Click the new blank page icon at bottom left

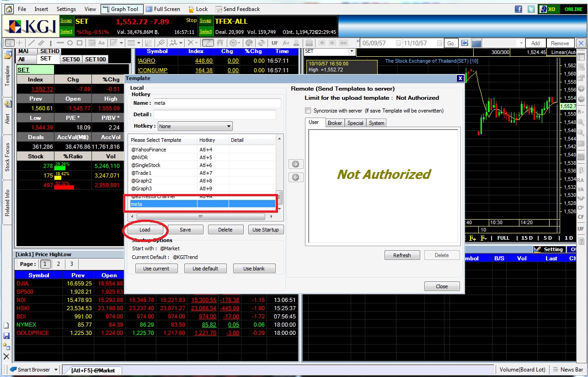(6, 326)
